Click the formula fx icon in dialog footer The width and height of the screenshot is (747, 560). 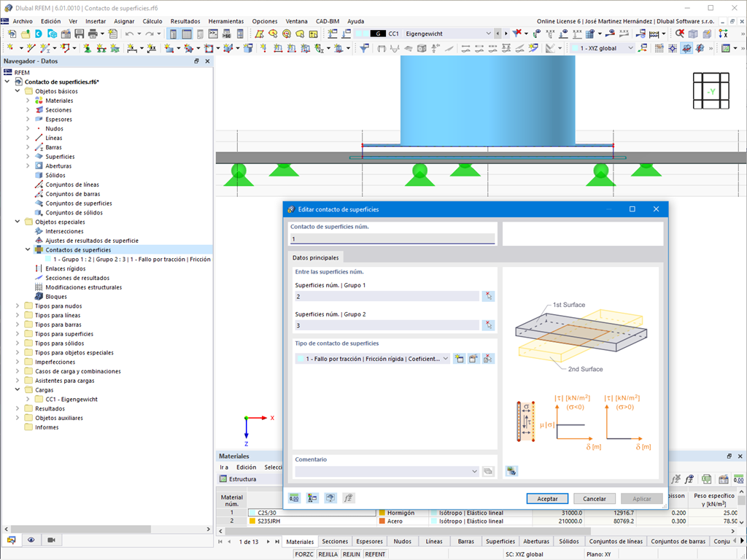coord(348,498)
